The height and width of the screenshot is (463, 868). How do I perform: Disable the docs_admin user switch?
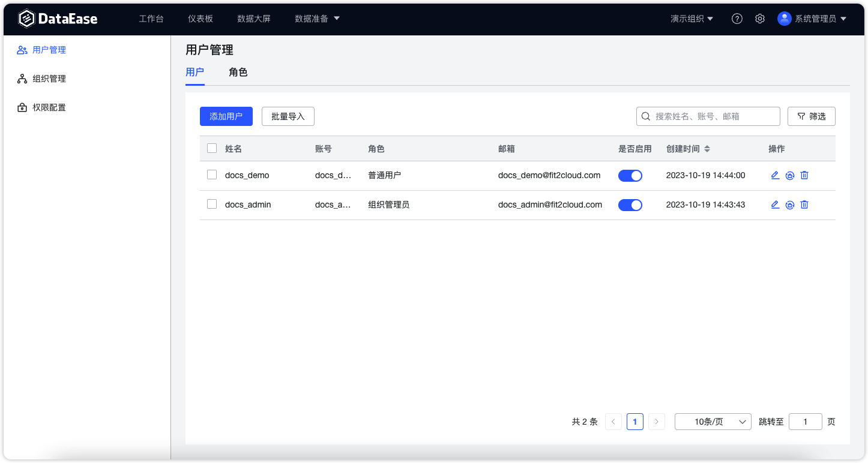coord(630,205)
